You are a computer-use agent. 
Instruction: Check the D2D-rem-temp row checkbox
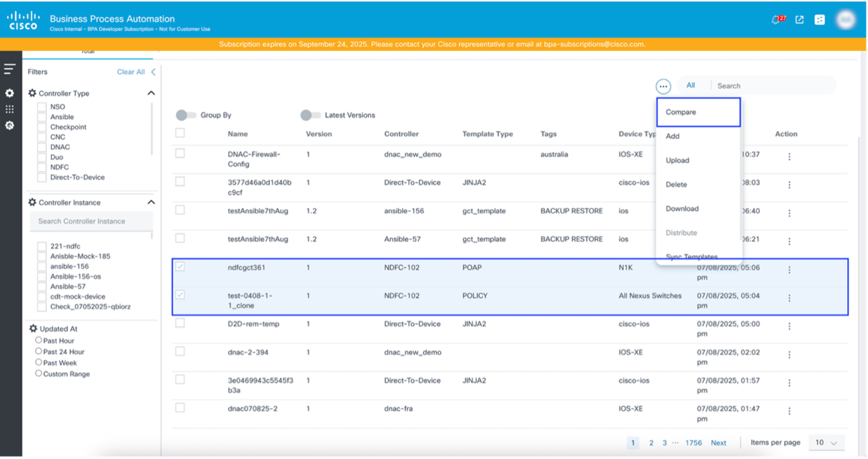click(x=180, y=323)
